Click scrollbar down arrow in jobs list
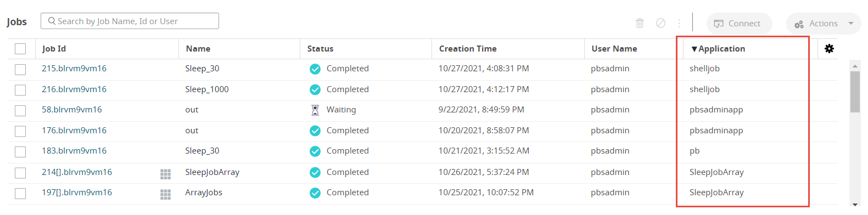 click(x=855, y=205)
